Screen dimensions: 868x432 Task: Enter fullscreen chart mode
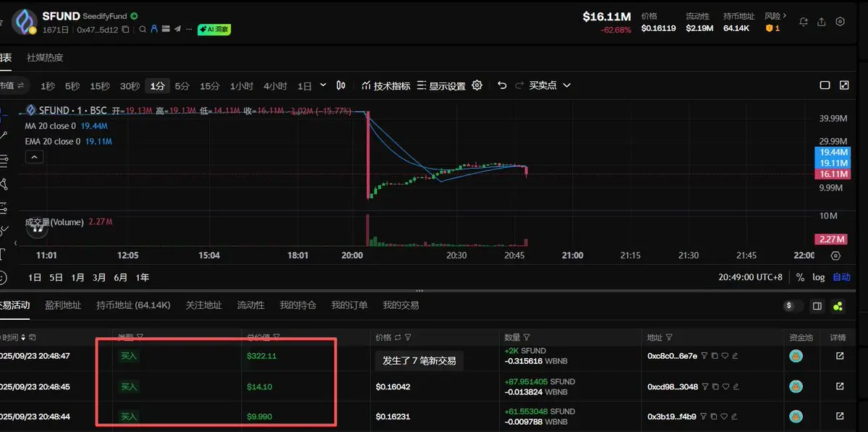(844, 85)
